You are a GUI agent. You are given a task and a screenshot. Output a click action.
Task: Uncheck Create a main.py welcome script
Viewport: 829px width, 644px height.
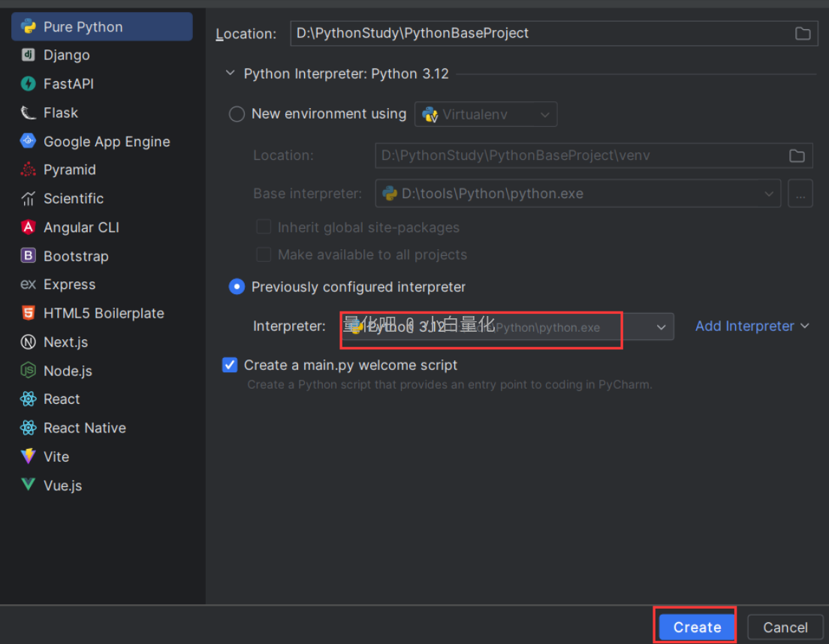(230, 366)
